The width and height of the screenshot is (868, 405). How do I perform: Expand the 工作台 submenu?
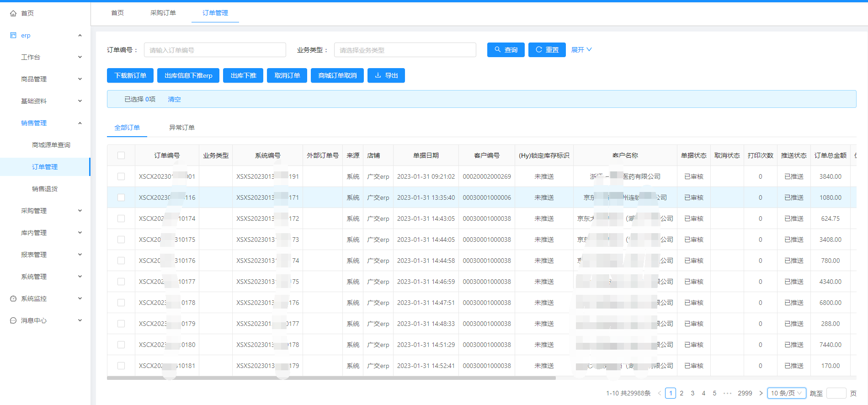[80, 57]
